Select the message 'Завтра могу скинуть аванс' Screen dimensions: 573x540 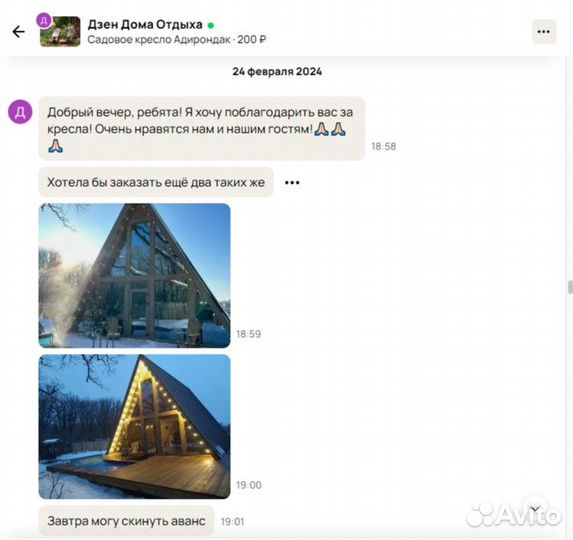(x=126, y=521)
